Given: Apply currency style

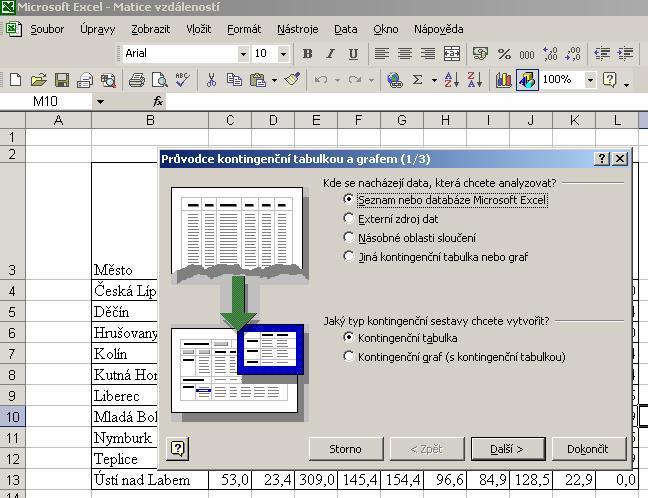Looking at the screenshot, I should (x=480, y=54).
